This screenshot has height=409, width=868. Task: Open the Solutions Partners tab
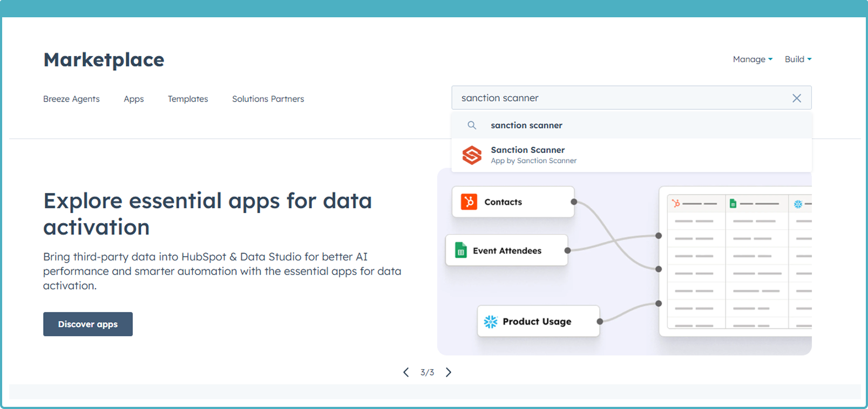pos(268,99)
